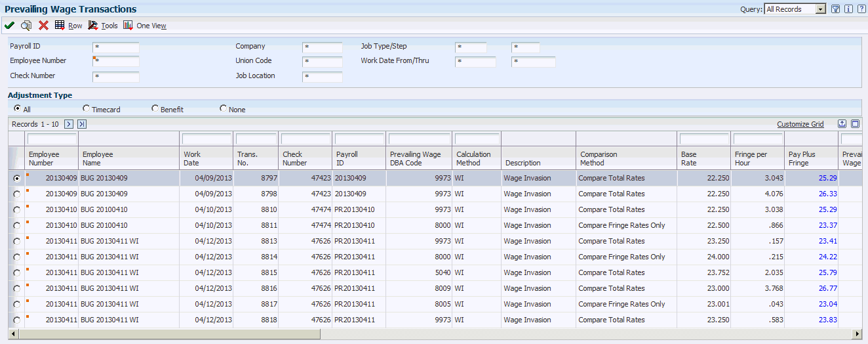Click the export grid data icon
The width and height of the screenshot is (868, 344).
point(842,123)
